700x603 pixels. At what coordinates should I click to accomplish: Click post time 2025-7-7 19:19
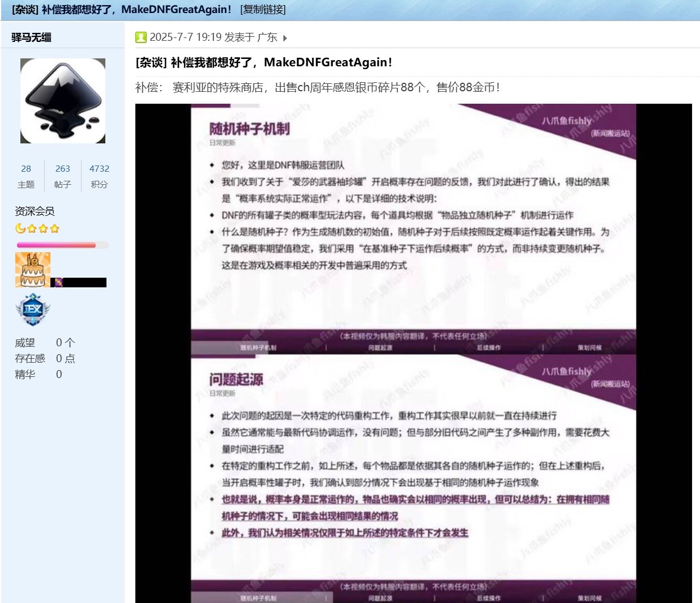(x=186, y=37)
